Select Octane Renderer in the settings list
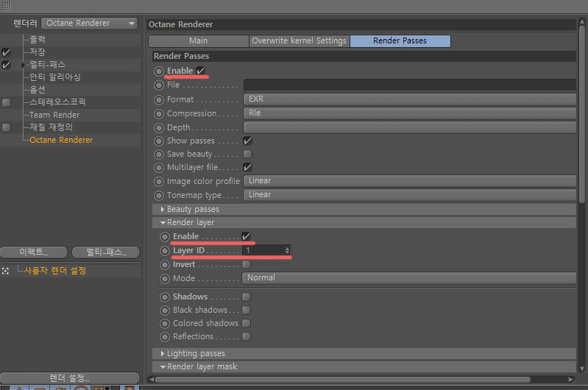The width and height of the screenshot is (588, 390). point(61,141)
